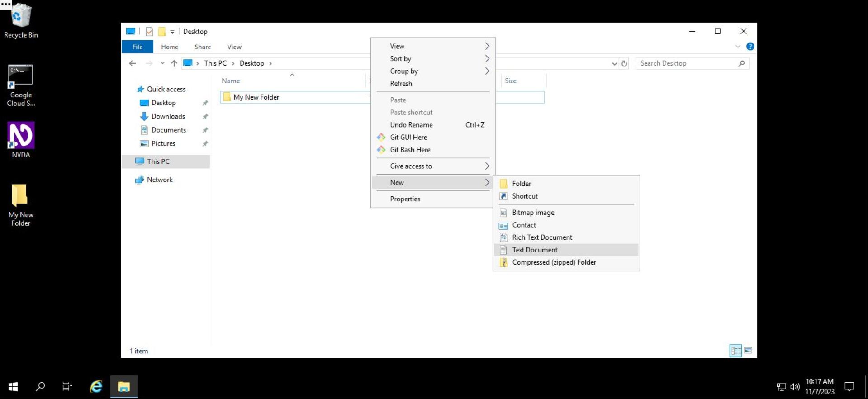Expand the ribbon using the chevron
868x399 pixels.
click(738, 47)
